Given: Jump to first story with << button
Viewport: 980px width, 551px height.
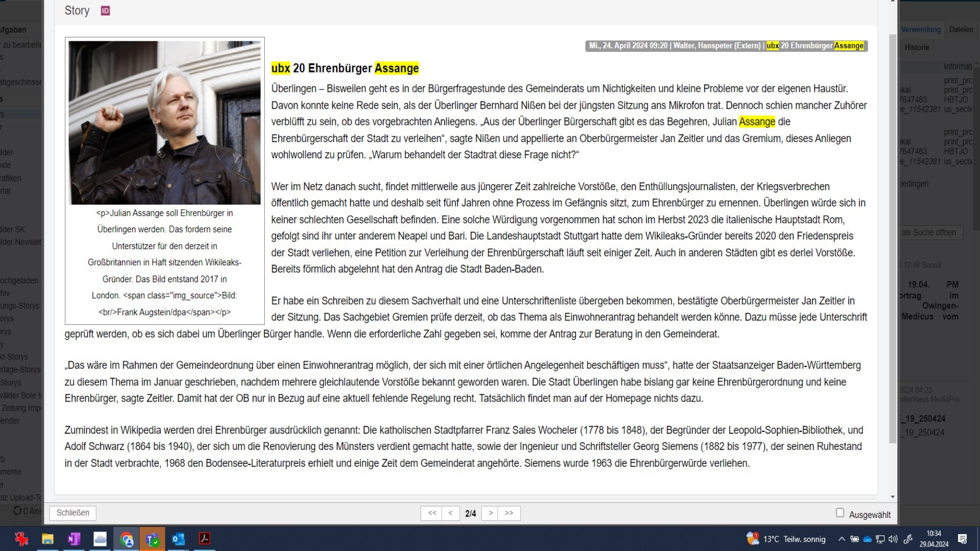Looking at the screenshot, I should pos(432,513).
